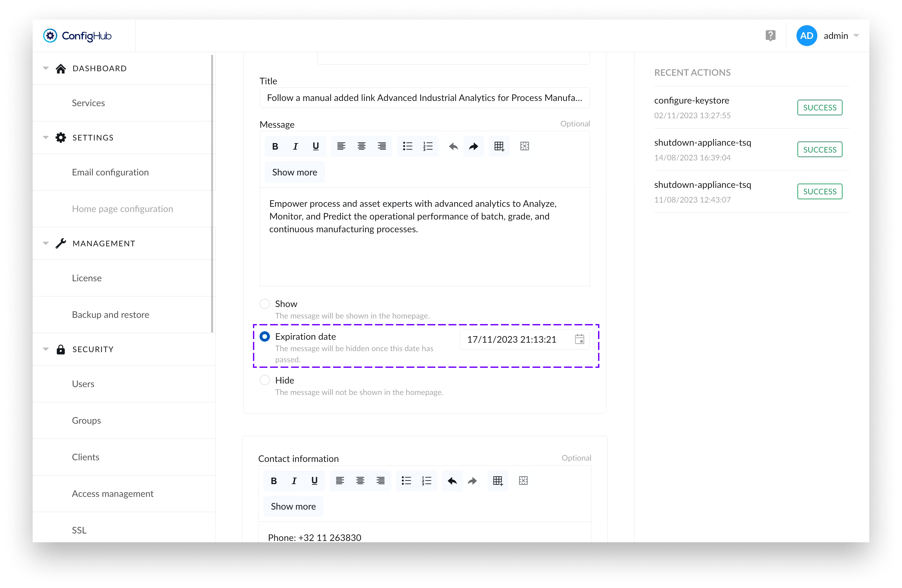Toggle bold in Message editor toolbar
902x588 pixels.
point(275,146)
